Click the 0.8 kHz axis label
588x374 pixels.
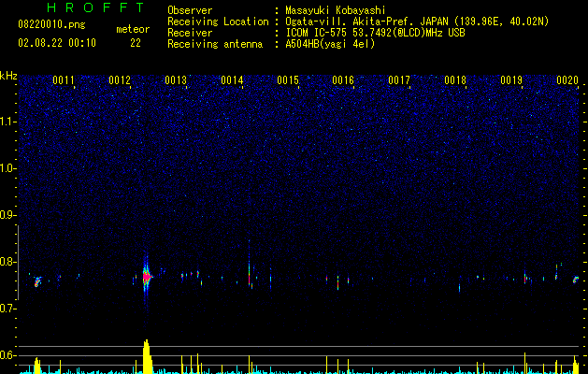click(x=7, y=262)
